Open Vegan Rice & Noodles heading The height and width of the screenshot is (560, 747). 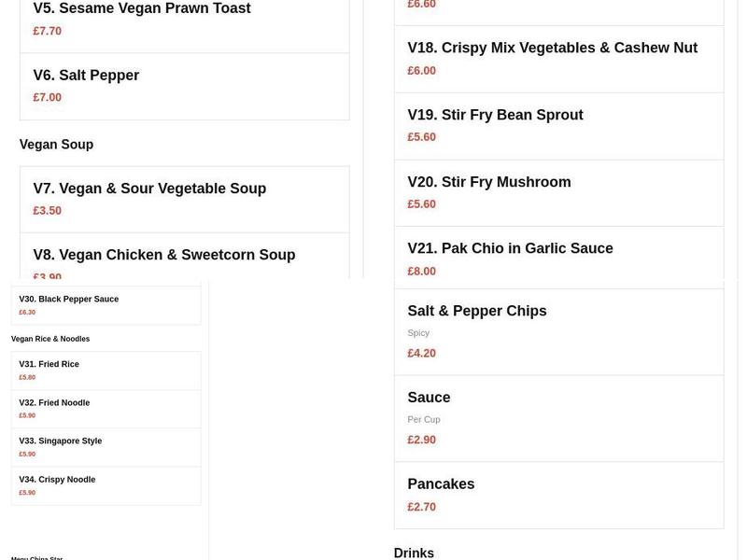coord(50,339)
